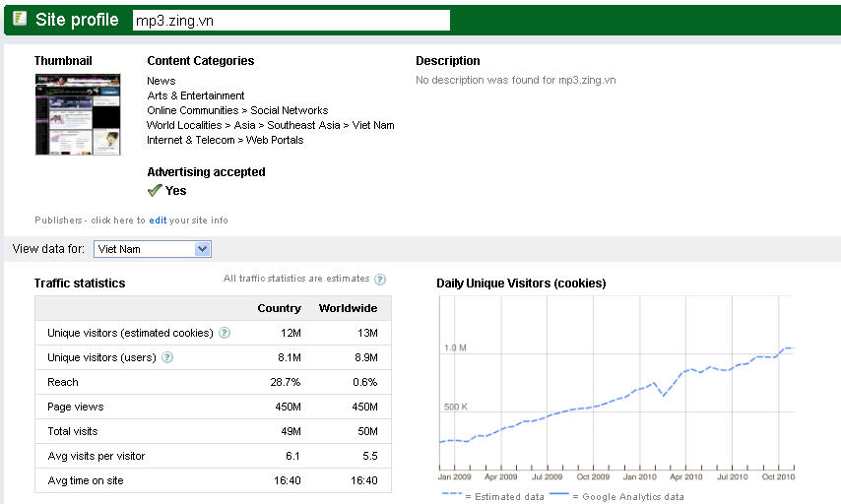Open help for Unique visitors (users)
This screenshot has width=841, height=504.
167,357
